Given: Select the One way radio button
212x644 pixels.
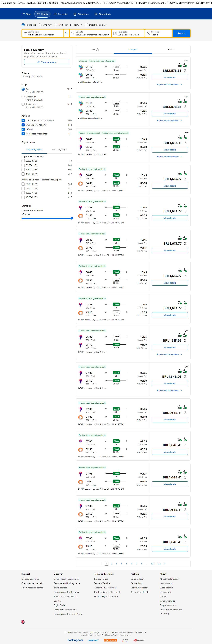Looking at the screenshot, I should (x=40, y=25).
